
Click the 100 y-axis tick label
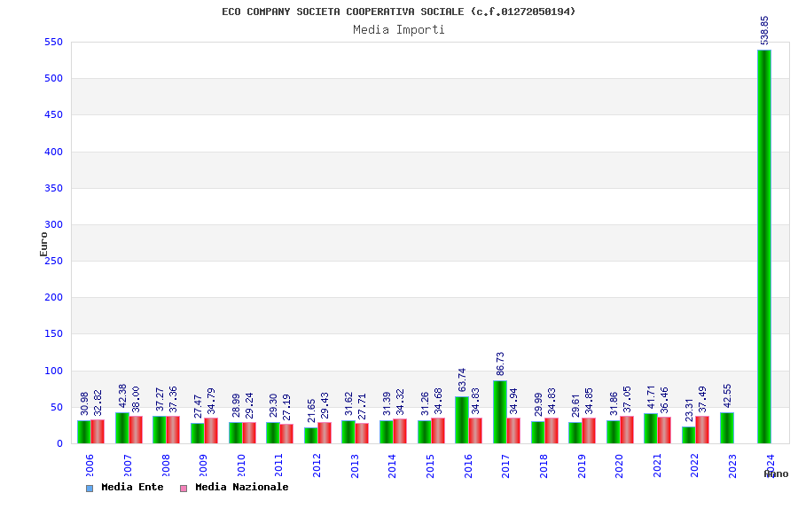pyautogui.click(x=53, y=371)
